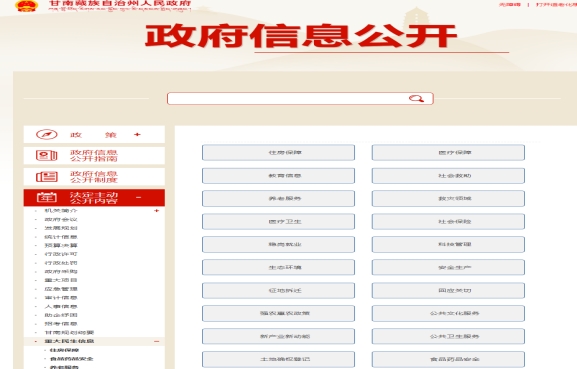The width and height of the screenshot is (577, 369).
Task: Click the 社会保险 grid button
Action: click(448, 222)
